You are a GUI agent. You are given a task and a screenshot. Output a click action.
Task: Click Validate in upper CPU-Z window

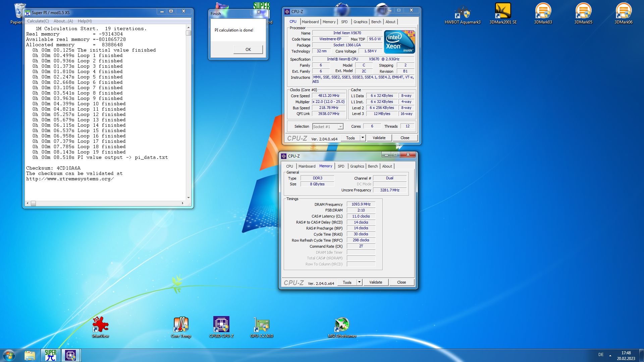tap(379, 138)
